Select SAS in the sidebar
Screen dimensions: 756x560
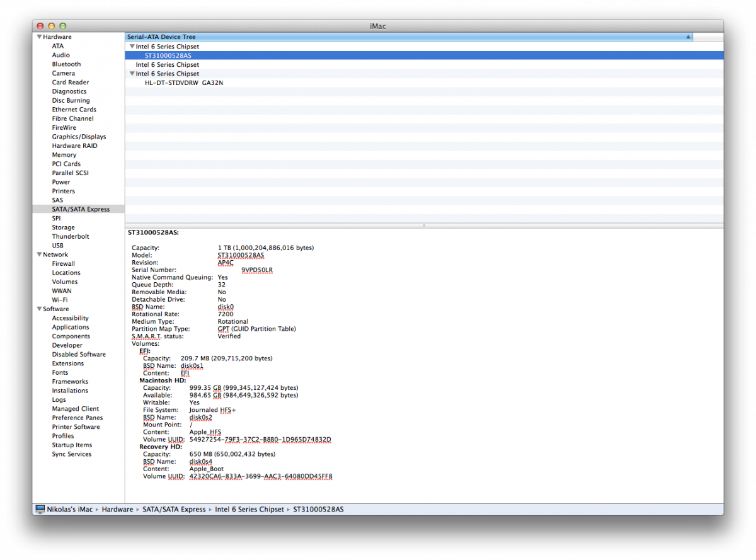(x=57, y=200)
